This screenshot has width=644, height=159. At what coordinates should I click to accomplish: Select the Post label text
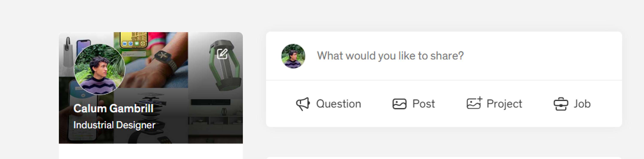[424, 104]
